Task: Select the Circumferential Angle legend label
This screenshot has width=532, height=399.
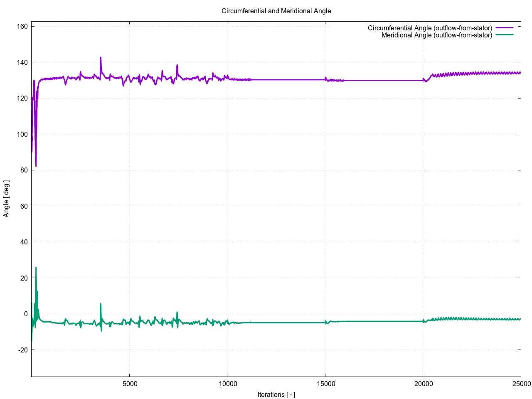Action: [430, 28]
